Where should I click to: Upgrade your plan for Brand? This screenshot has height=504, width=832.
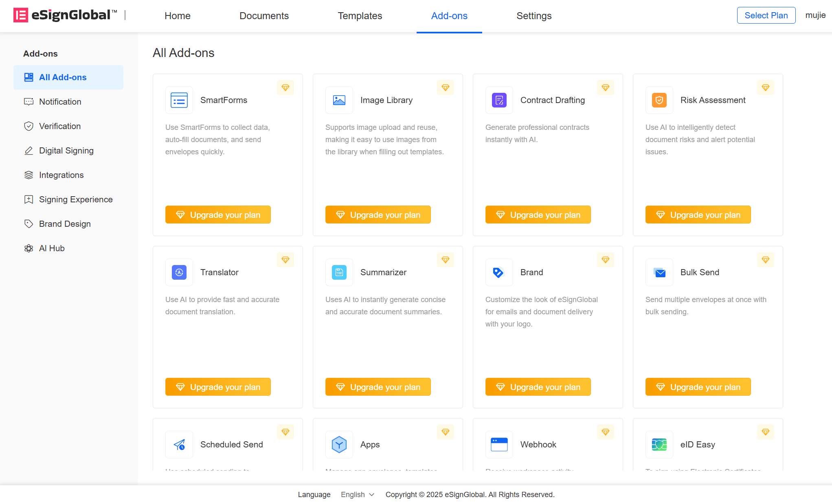coord(538,387)
